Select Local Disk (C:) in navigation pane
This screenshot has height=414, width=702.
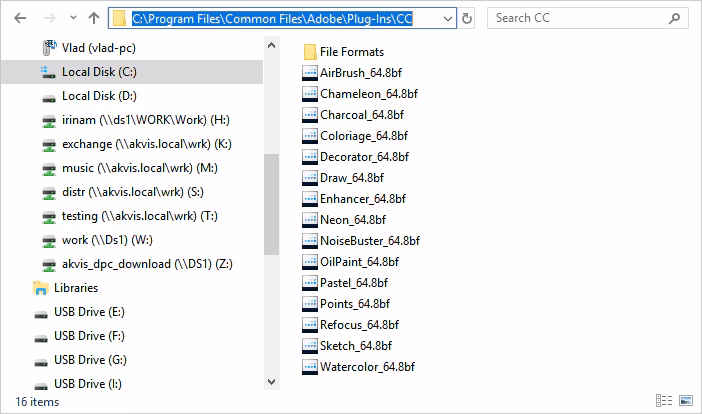click(x=98, y=72)
